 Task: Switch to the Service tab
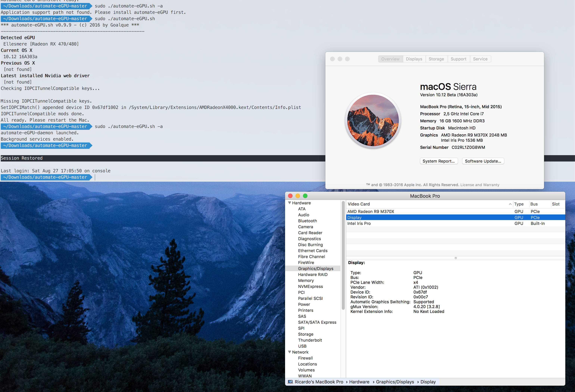tap(480, 59)
